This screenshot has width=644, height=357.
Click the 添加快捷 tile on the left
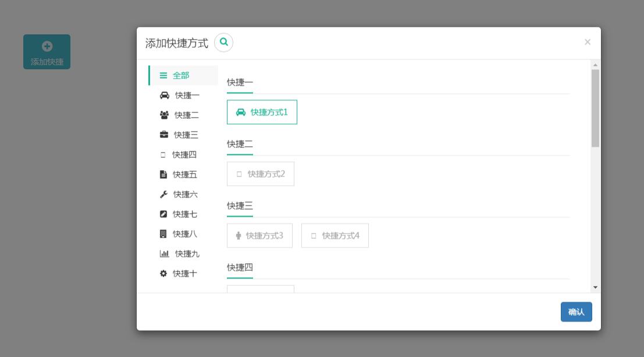click(x=47, y=51)
